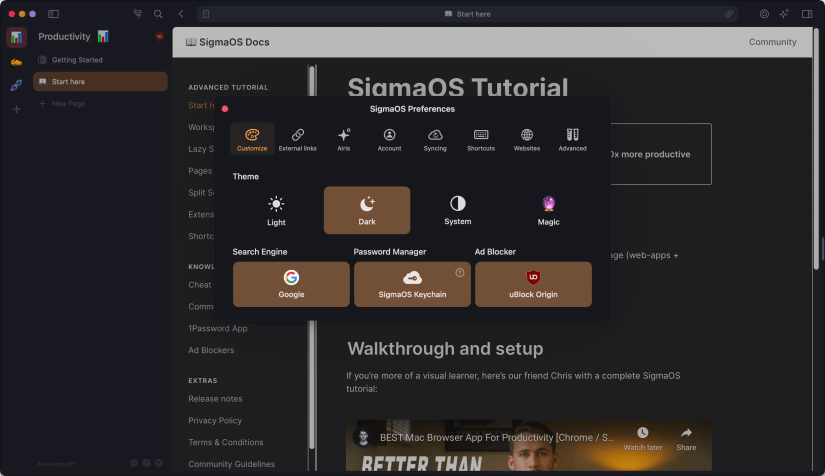Click the search magnifier icon

click(x=158, y=14)
